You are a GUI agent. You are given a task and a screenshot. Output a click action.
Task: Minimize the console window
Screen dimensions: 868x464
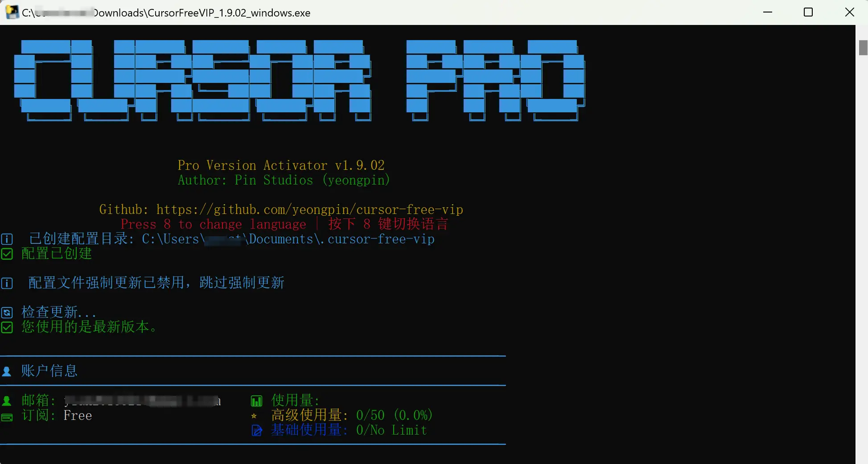768,12
